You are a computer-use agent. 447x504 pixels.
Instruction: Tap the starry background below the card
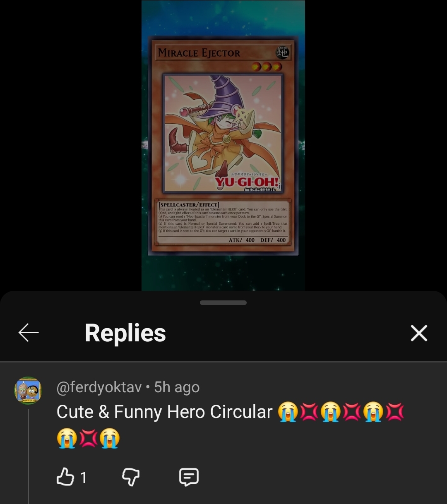click(x=223, y=273)
